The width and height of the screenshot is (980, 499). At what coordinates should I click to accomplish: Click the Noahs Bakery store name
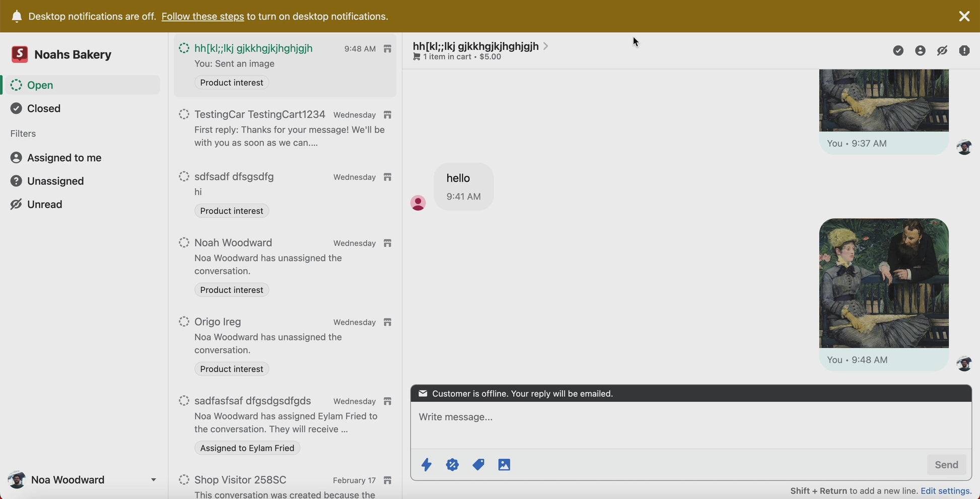click(x=73, y=54)
